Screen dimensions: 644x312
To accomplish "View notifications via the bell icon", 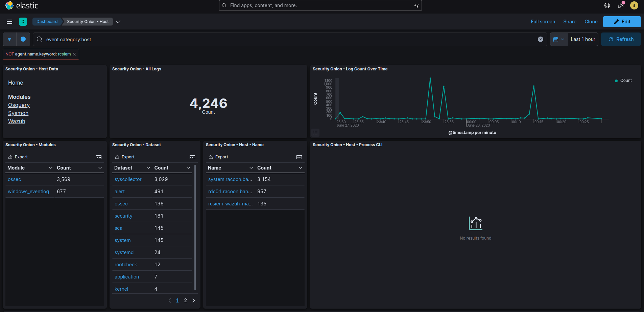I will 621,5.
